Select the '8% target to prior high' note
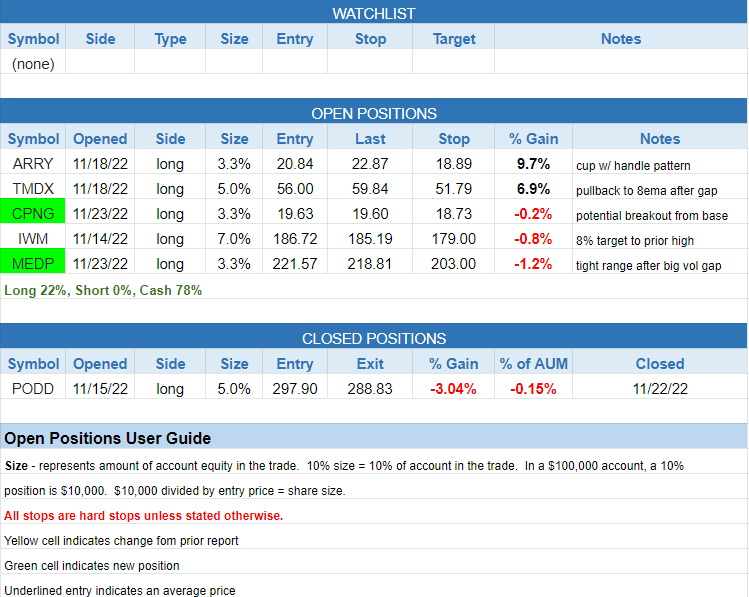 pos(635,240)
